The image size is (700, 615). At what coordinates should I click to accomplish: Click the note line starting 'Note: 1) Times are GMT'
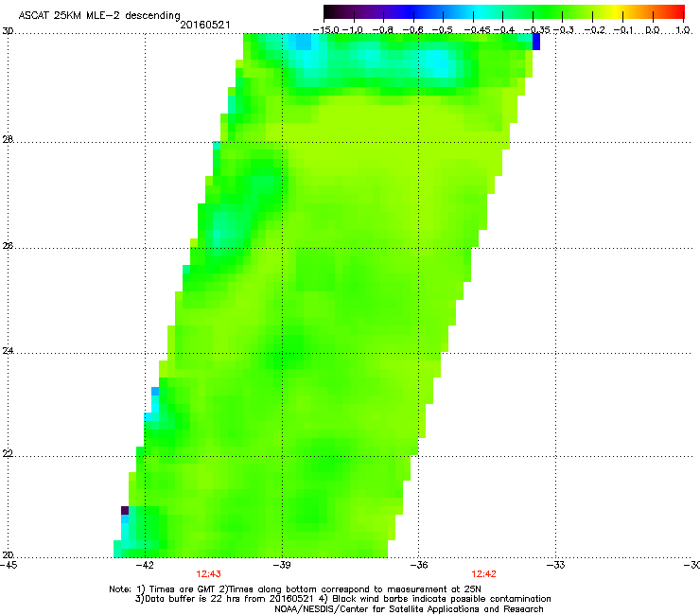tap(295, 589)
